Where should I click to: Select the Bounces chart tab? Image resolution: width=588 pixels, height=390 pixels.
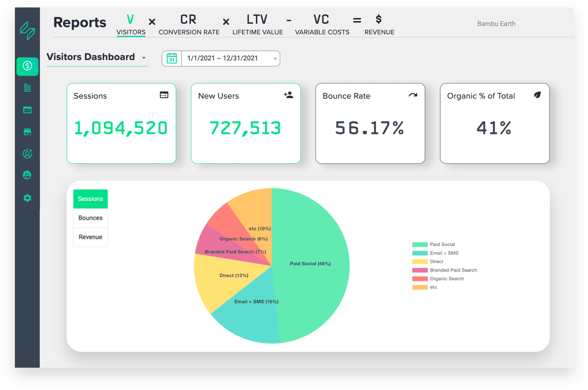tap(90, 218)
